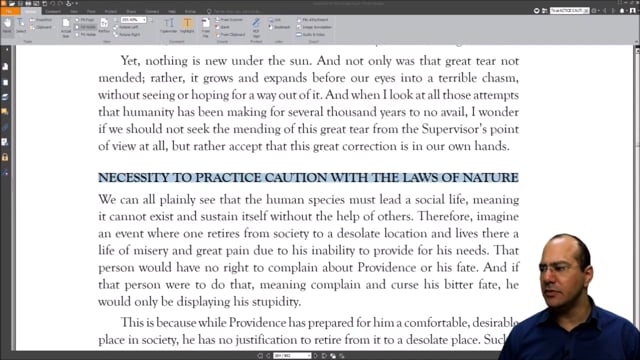
Task: Click the Open folder icon in quick access
Action: click(12, 3)
